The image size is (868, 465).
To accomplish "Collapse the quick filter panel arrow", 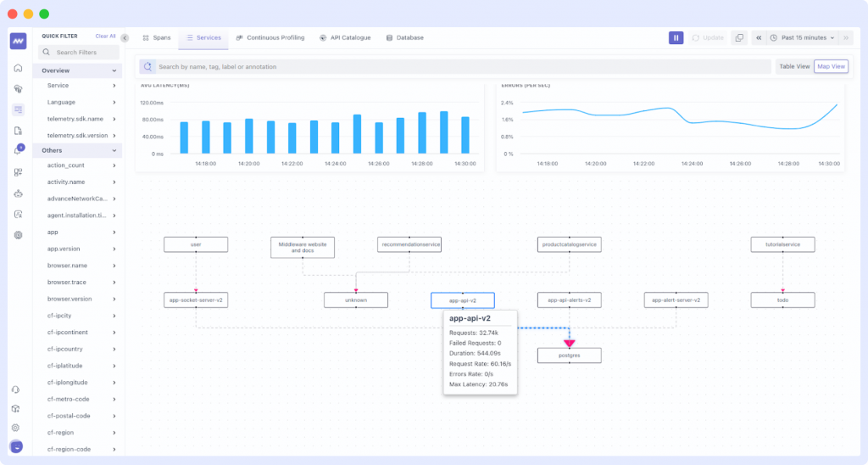I will point(125,38).
